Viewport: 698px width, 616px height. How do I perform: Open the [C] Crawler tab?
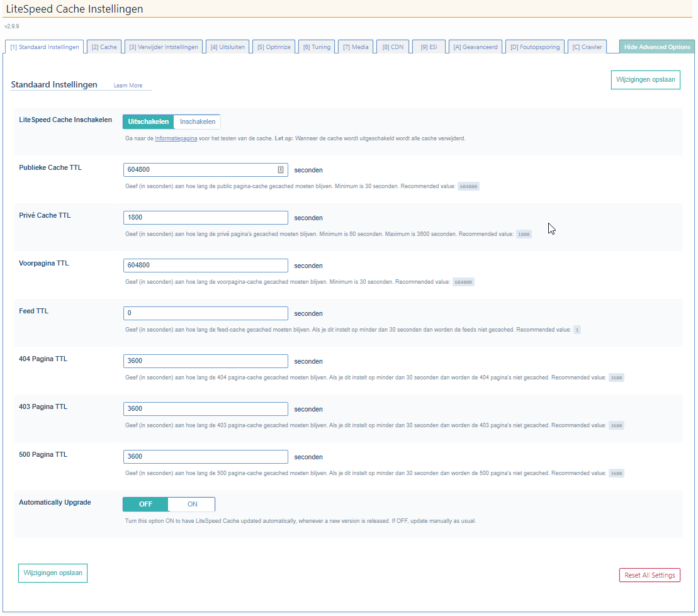[x=587, y=47]
